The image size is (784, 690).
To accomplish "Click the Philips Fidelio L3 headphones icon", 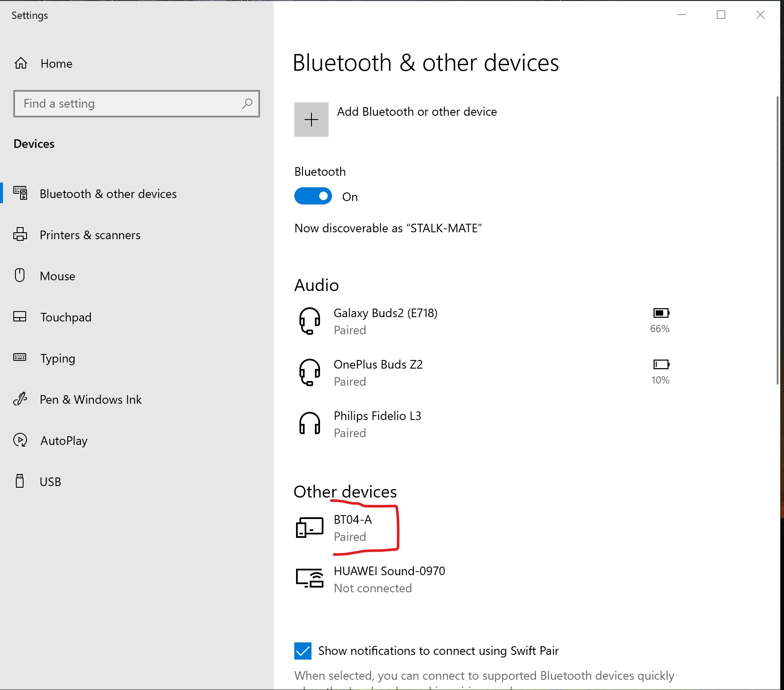I will coord(309,424).
